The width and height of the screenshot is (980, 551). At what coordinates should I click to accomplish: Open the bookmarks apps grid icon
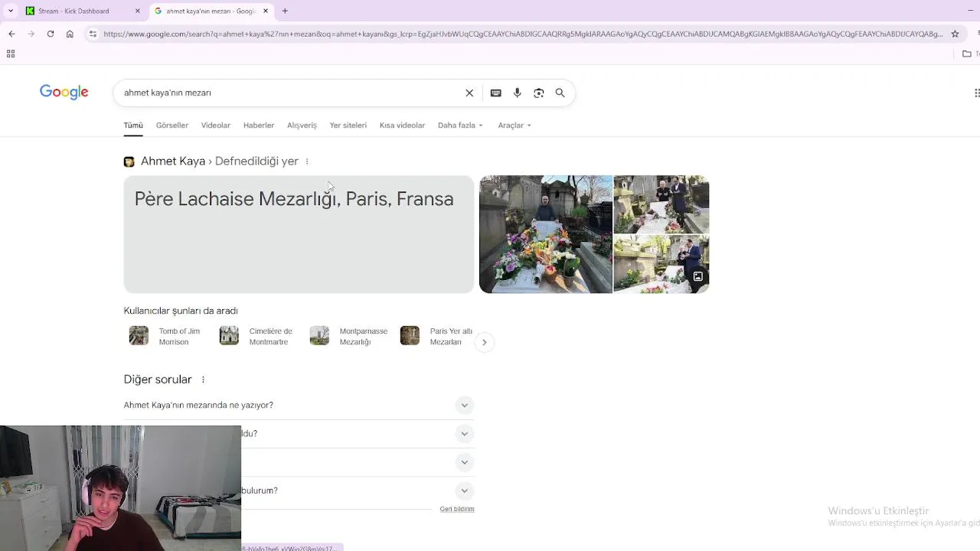pos(11,54)
